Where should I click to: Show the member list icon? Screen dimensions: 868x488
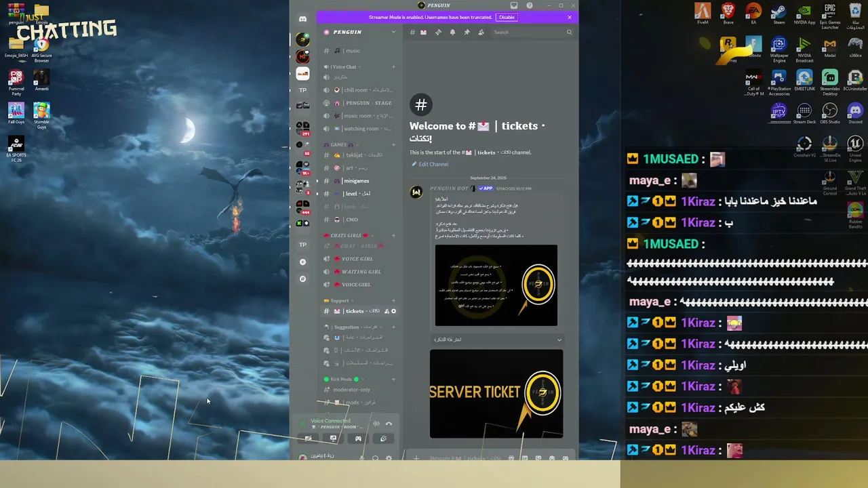coord(481,32)
